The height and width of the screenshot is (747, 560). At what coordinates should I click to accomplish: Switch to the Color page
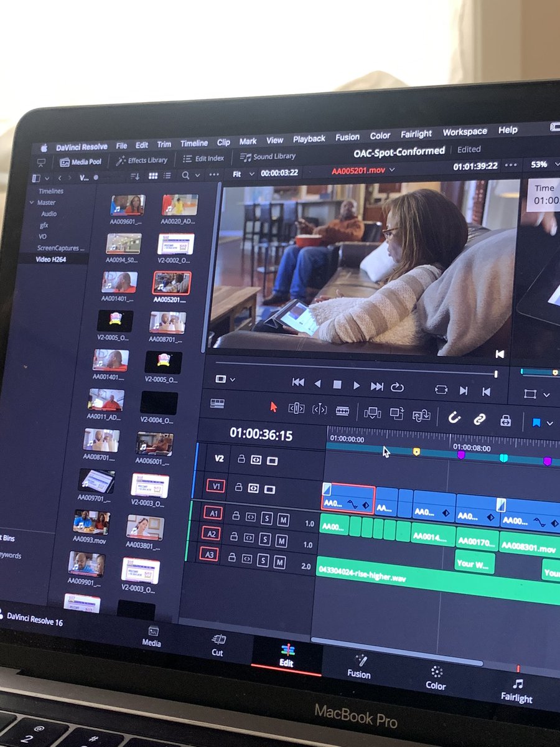pyautogui.click(x=436, y=677)
